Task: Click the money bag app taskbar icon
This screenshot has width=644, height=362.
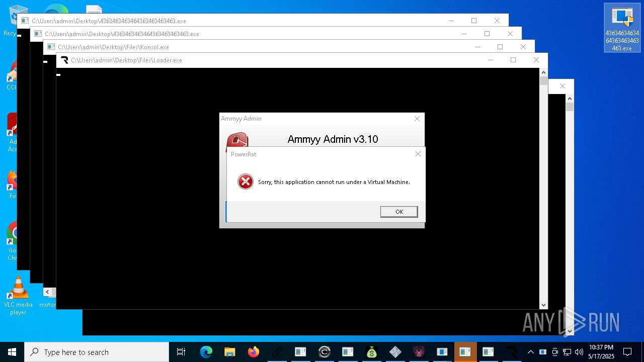Action: [371, 352]
